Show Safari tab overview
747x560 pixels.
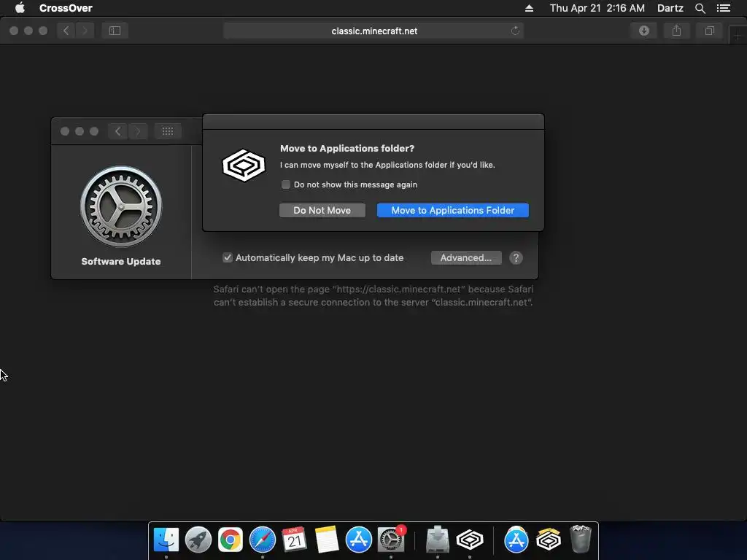(x=709, y=31)
